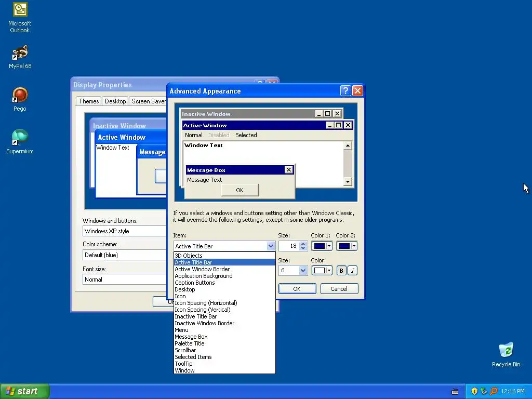
Task: Click the item Size field showing 18
Action: pyautogui.click(x=289, y=246)
